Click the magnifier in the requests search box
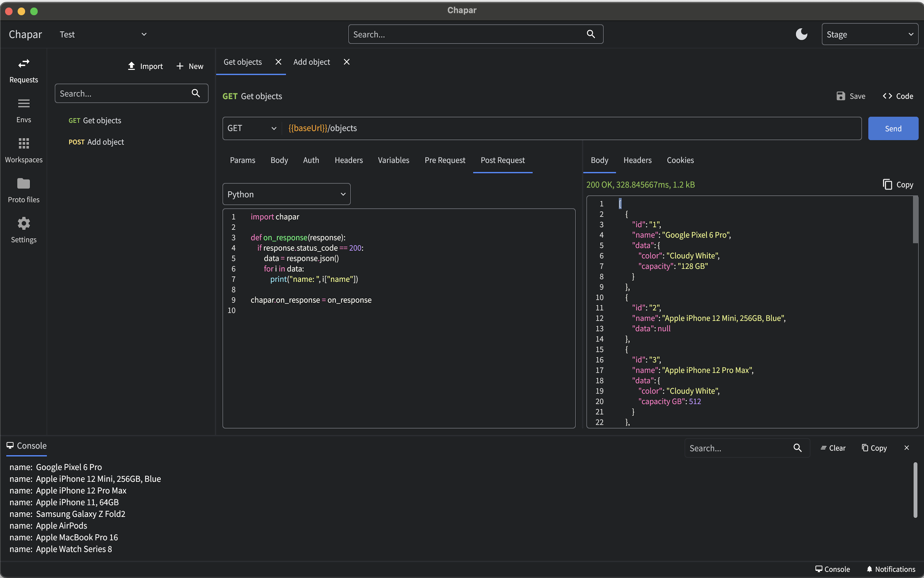 (196, 93)
